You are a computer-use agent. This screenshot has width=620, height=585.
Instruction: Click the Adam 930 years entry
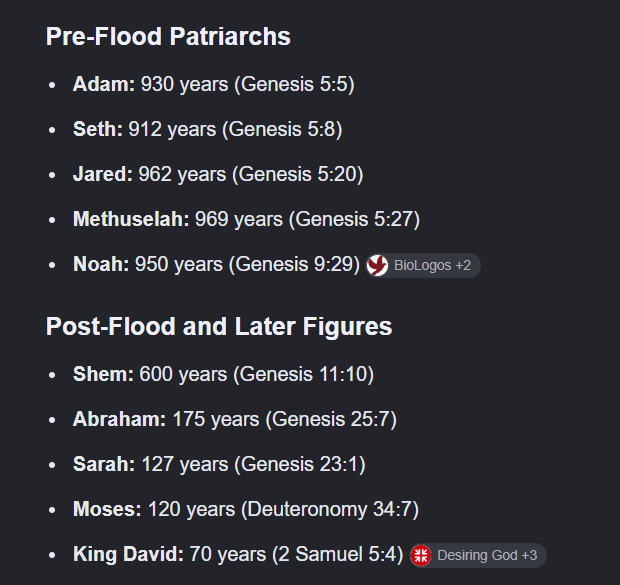(x=214, y=84)
